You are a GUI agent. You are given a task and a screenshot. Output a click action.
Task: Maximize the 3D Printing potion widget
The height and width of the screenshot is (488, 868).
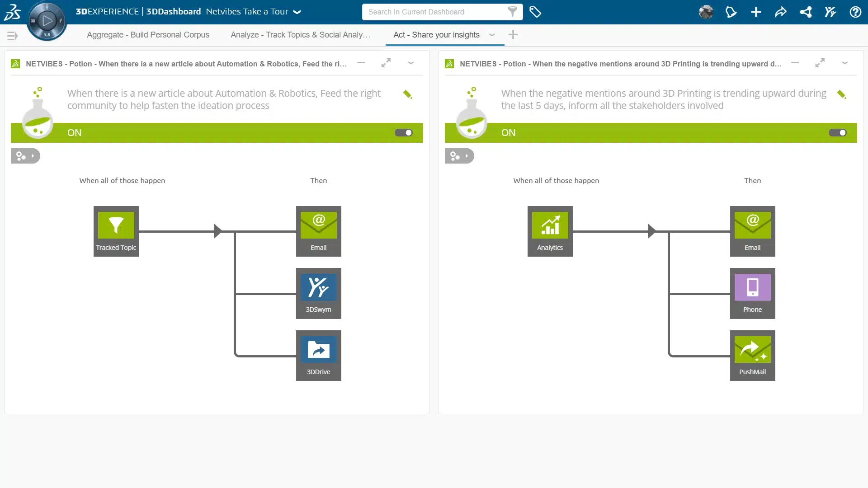[821, 63]
